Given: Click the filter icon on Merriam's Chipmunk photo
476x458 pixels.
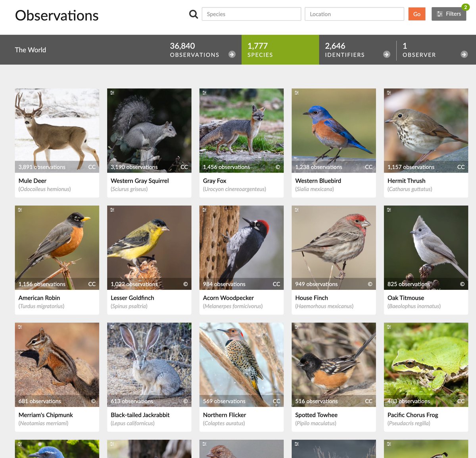Looking at the screenshot, I should (x=20, y=327).
